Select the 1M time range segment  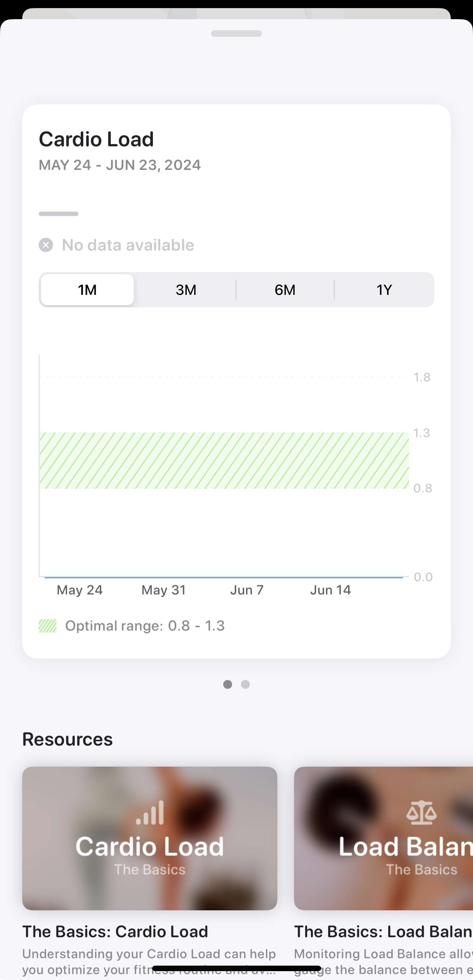(x=87, y=290)
